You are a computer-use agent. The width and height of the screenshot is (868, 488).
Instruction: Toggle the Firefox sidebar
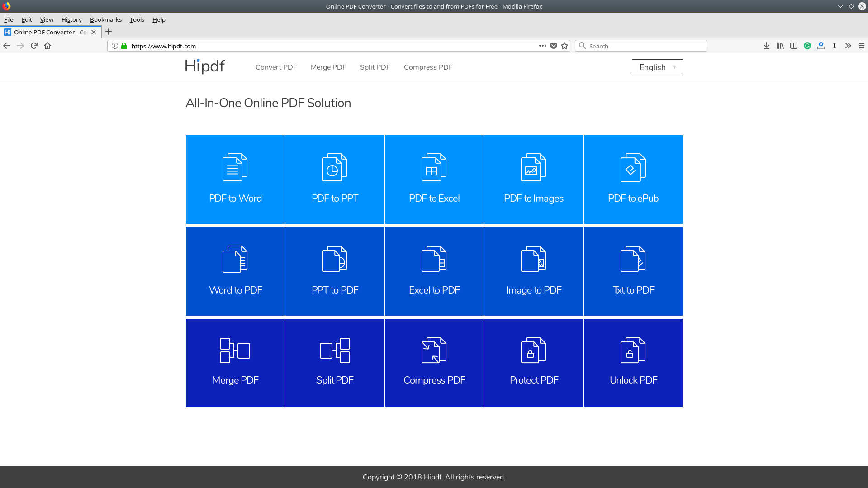[x=794, y=46]
